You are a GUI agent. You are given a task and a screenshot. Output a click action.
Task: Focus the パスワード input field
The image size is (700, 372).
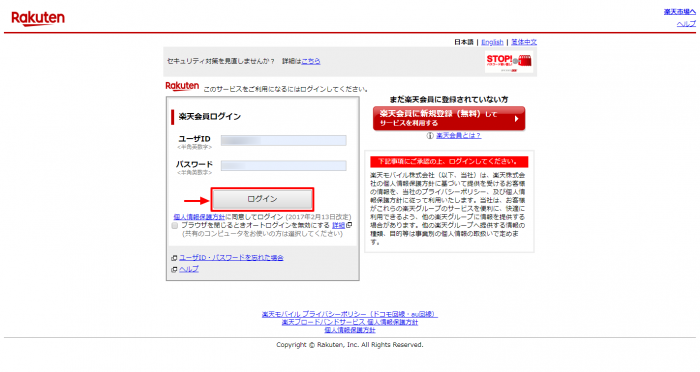point(283,166)
